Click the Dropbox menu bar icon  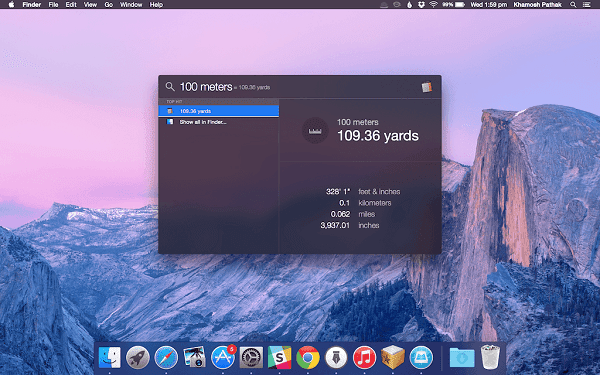421,5
